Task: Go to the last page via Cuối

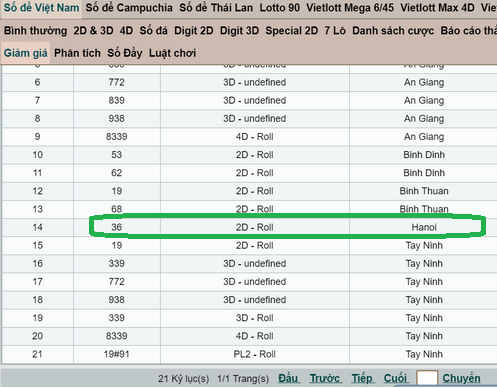Action: (x=395, y=378)
